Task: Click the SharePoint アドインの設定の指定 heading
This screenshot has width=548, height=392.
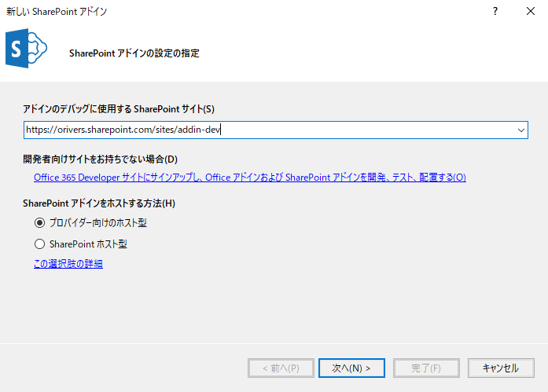Action: 134,53
